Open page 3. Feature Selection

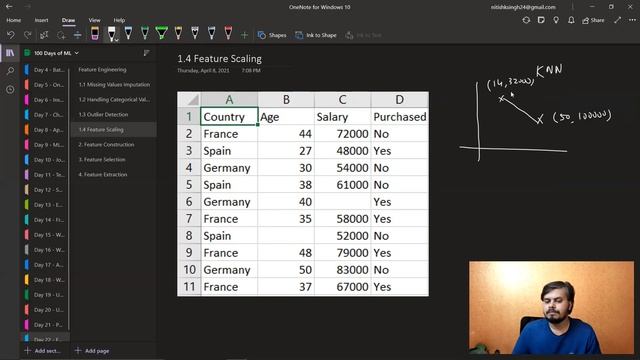[x=113, y=160]
